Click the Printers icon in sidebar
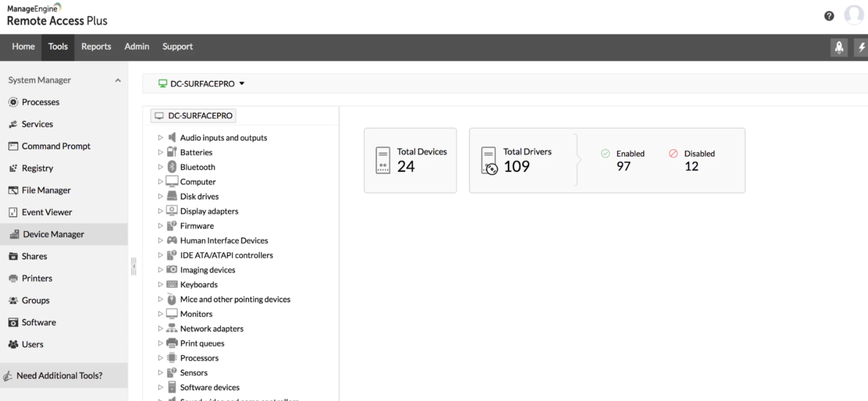 pyautogui.click(x=13, y=278)
